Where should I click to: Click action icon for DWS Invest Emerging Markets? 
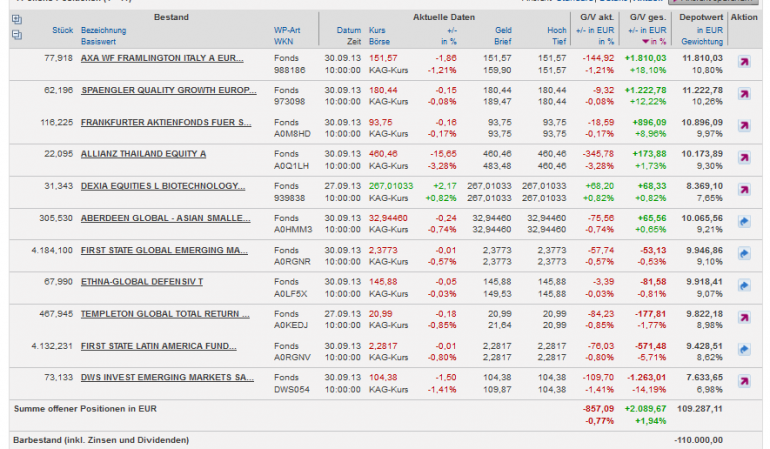(x=743, y=381)
